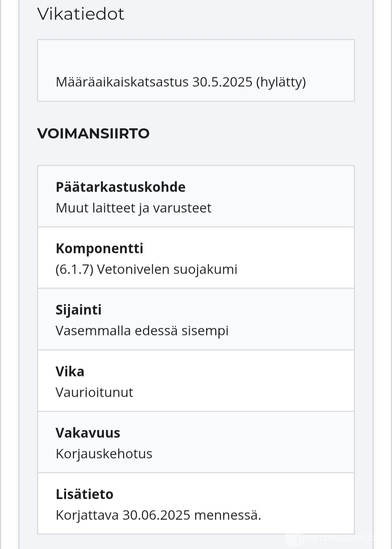
Task: Click the Komponentti label
Action: (x=99, y=248)
